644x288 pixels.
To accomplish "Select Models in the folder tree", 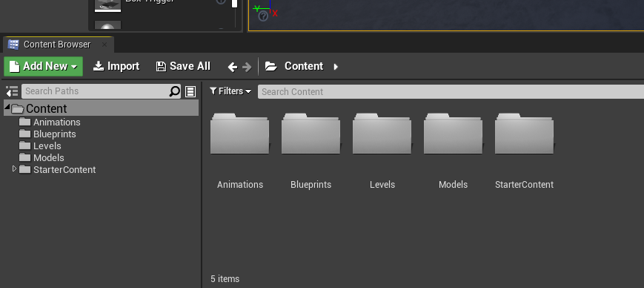I will point(48,158).
